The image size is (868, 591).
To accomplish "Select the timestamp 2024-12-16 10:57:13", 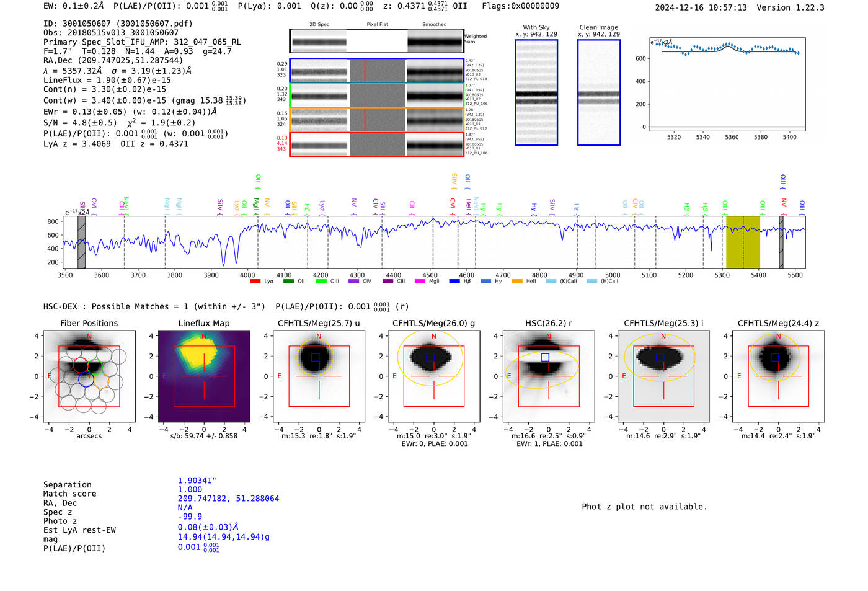I will click(x=701, y=7).
